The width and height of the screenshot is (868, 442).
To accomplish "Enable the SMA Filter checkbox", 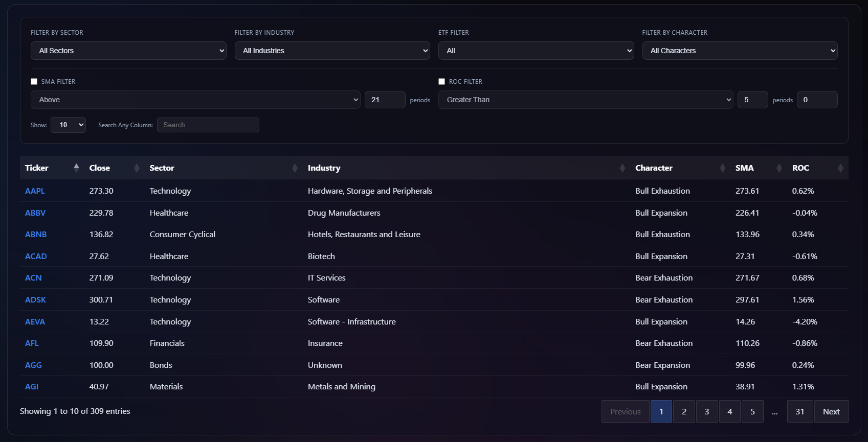I will [34, 82].
